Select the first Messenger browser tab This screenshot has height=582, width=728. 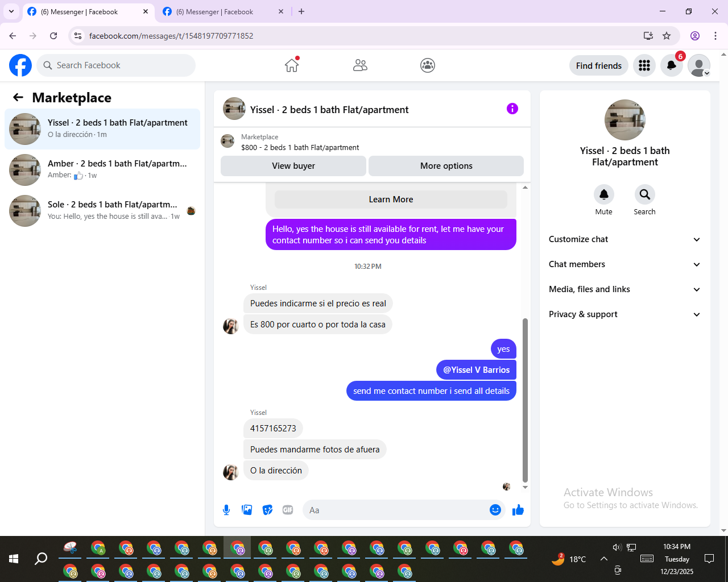coord(88,11)
